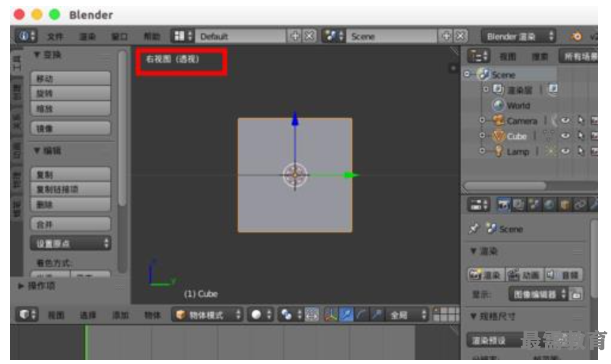The height and width of the screenshot is (364, 611).
Task: Delete current scene with X icon beside Scene
Action: point(461,36)
